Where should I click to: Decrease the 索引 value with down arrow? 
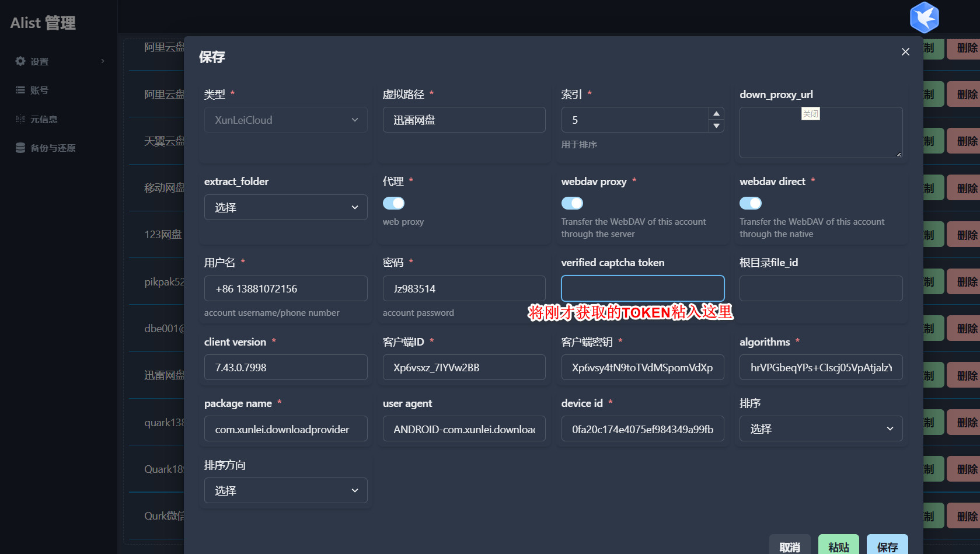click(716, 126)
